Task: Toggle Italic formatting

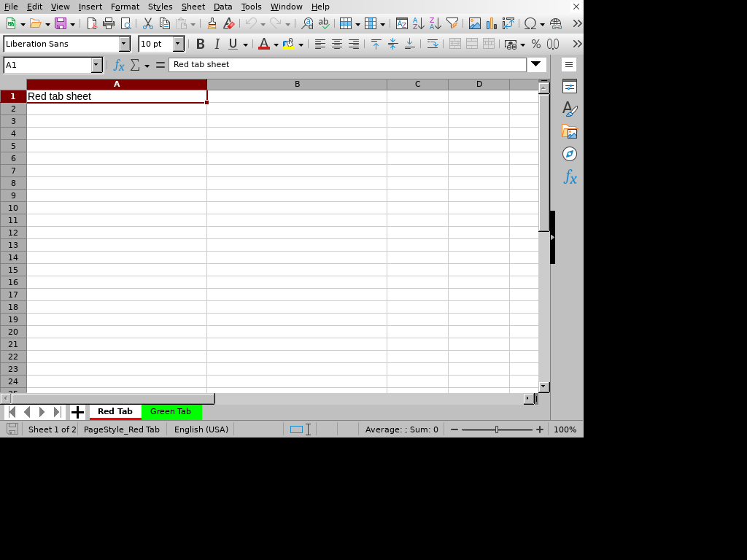Action: [217, 44]
